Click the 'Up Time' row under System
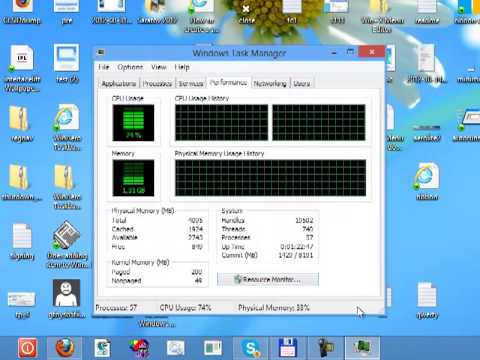 point(267,247)
